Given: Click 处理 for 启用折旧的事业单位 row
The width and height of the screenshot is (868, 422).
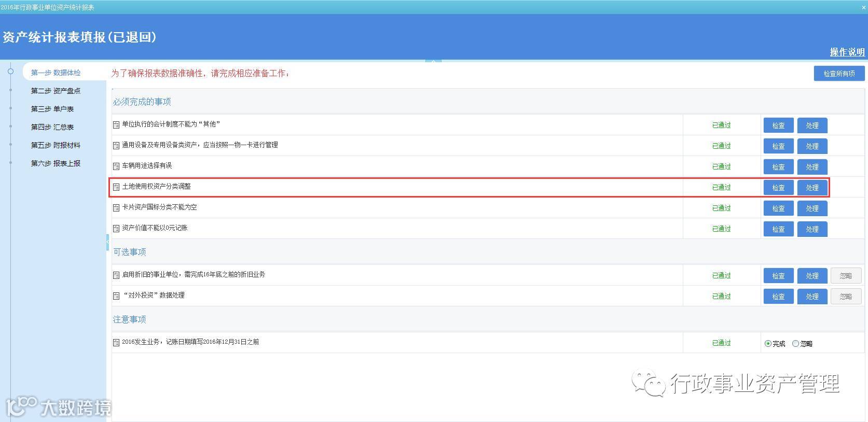Looking at the screenshot, I should [812, 276].
